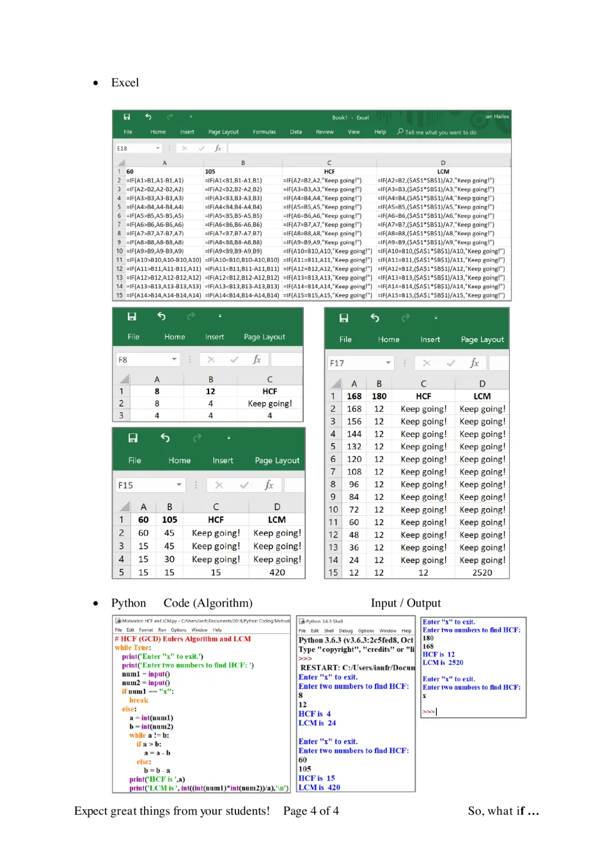Click Undo arrow in Excel window with F8
Image resolution: width=614 pixels, height=868 pixels.
coord(161,316)
